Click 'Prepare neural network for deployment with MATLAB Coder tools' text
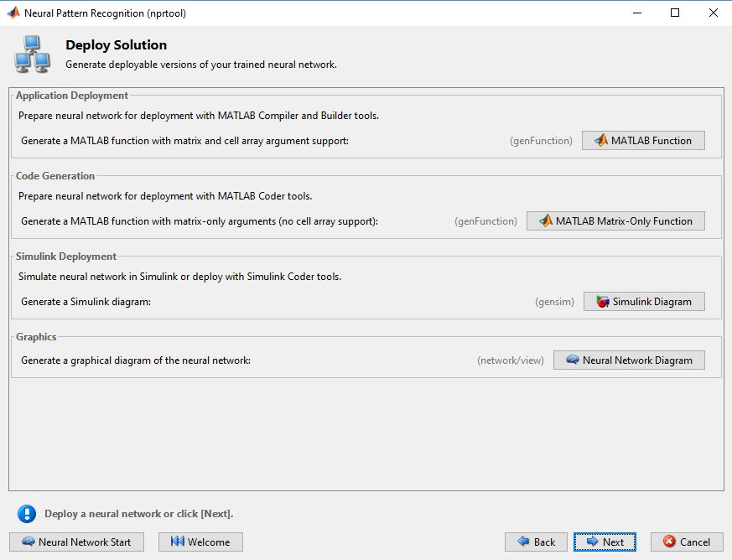732x560 pixels. (165, 196)
